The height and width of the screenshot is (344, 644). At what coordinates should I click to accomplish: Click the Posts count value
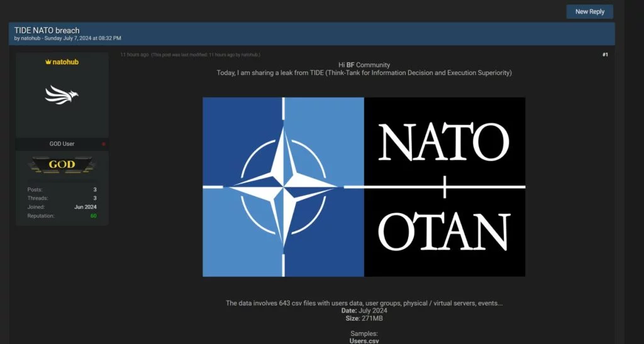94,189
